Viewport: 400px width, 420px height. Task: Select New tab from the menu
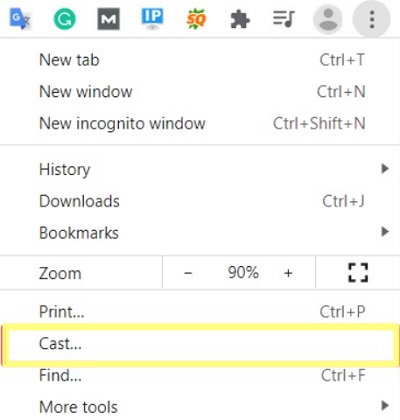click(x=200, y=60)
